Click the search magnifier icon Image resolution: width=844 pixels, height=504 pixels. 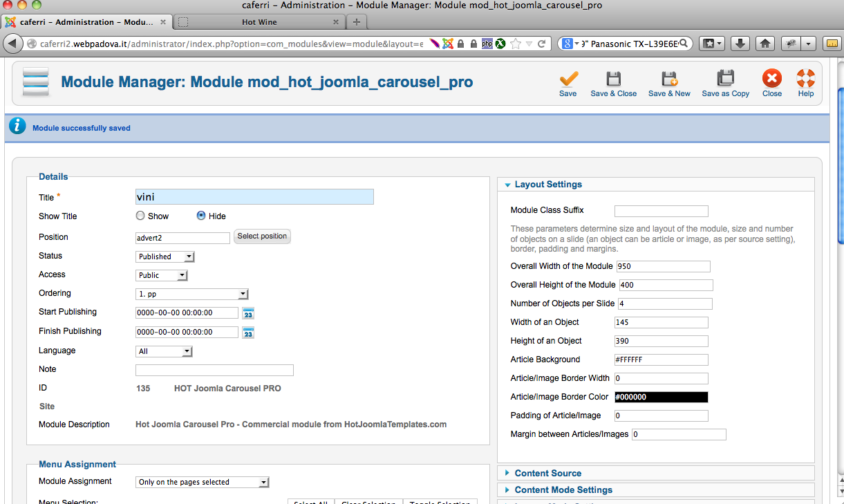point(683,44)
